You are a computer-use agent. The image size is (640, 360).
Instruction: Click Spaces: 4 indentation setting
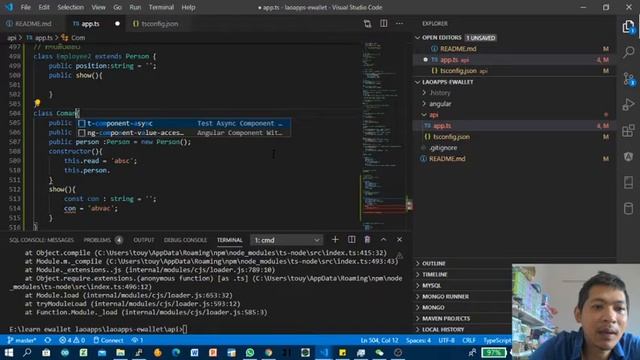418,340
